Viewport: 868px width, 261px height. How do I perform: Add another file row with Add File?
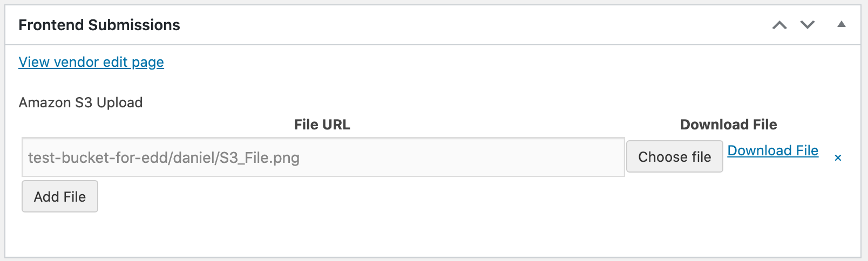click(x=60, y=197)
